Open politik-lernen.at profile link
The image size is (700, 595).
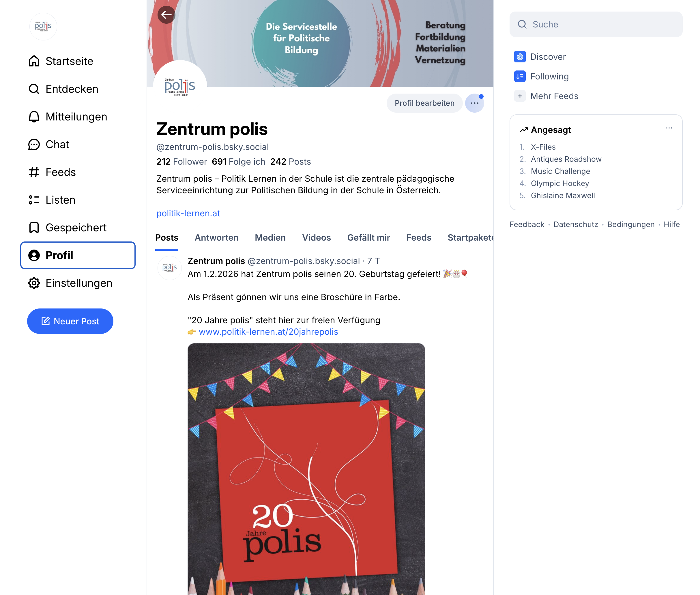click(188, 213)
